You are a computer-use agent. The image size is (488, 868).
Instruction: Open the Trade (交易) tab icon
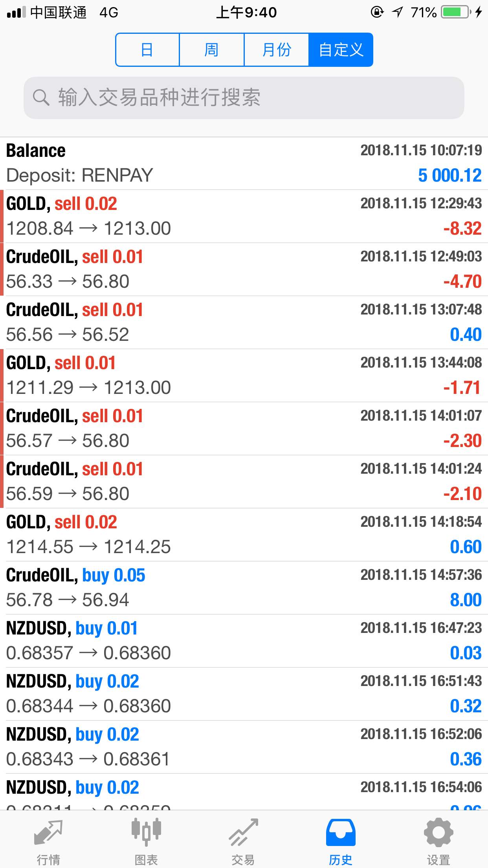244,833
